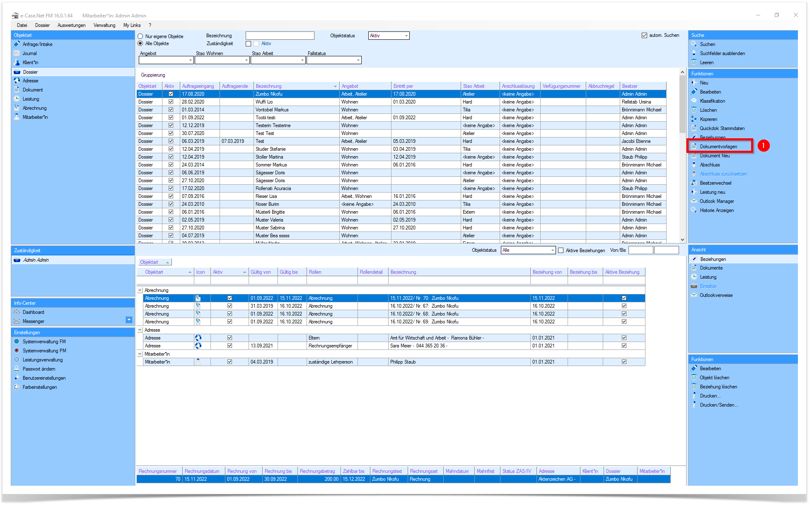812x506 pixels.
Task: Click Leistung neu function
Action: pyautogui.click(x=713, y=192)
